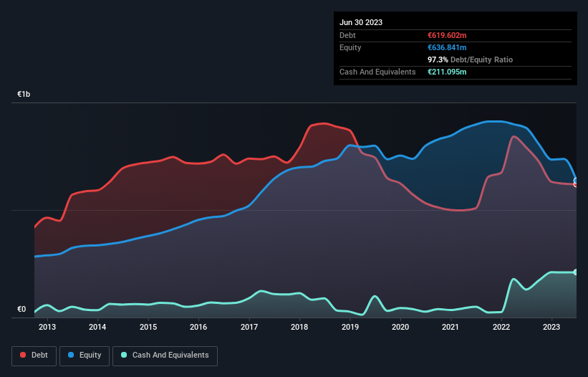The width and height of the screenshot is (588, 377).
Task: Click the teal Cash legend dot
Action: (x=124, y=355)
